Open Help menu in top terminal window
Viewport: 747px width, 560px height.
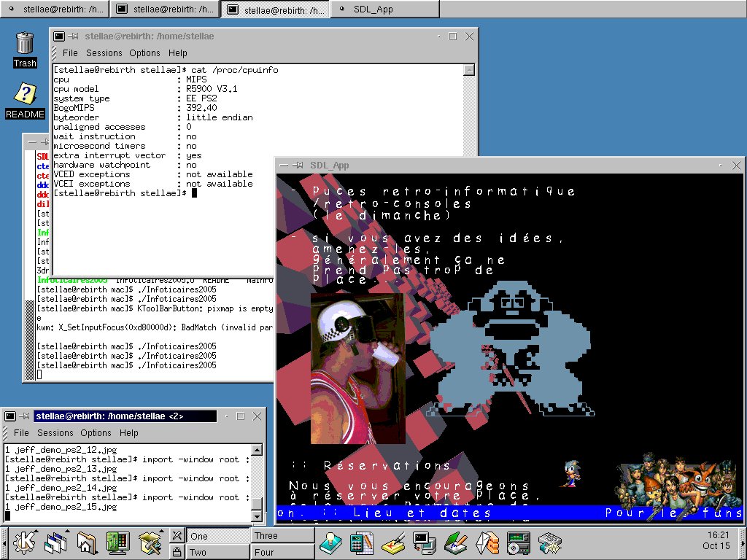tap(178, 52)
